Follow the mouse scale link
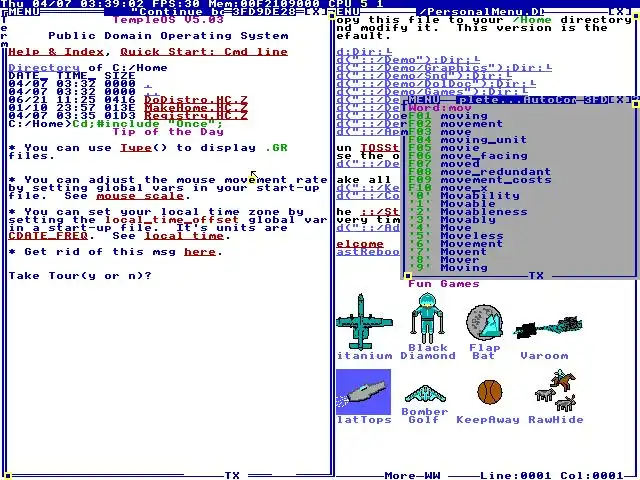The height and width of the screenshot is (480, 640). [x=140, y=196]
